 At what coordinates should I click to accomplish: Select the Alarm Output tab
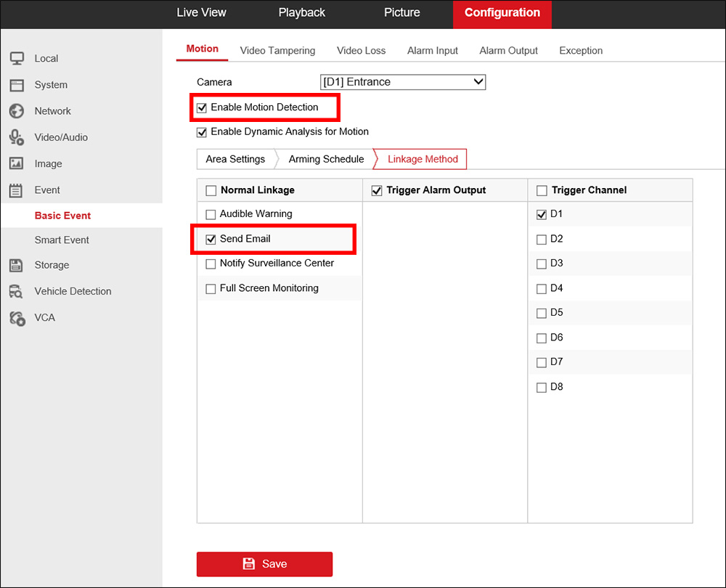click(x=508, y=51)
